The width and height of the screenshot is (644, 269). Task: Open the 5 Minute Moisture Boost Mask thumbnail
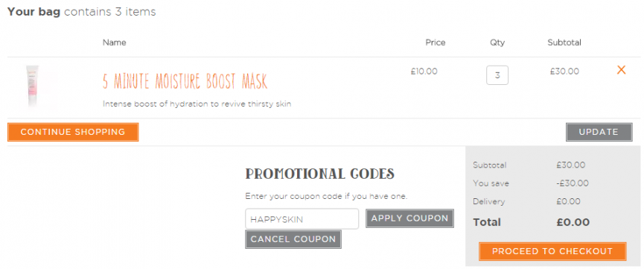pyautogui.click(x=34, y=86)
